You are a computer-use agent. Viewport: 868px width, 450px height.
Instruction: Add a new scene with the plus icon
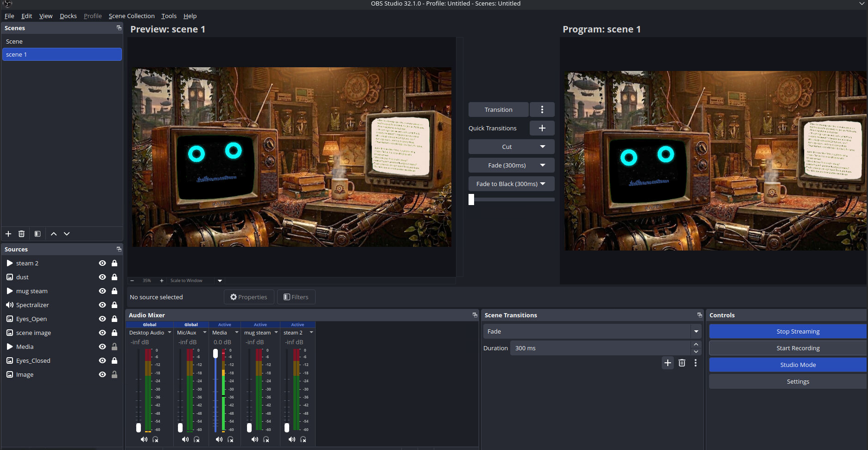click(8, 234)
